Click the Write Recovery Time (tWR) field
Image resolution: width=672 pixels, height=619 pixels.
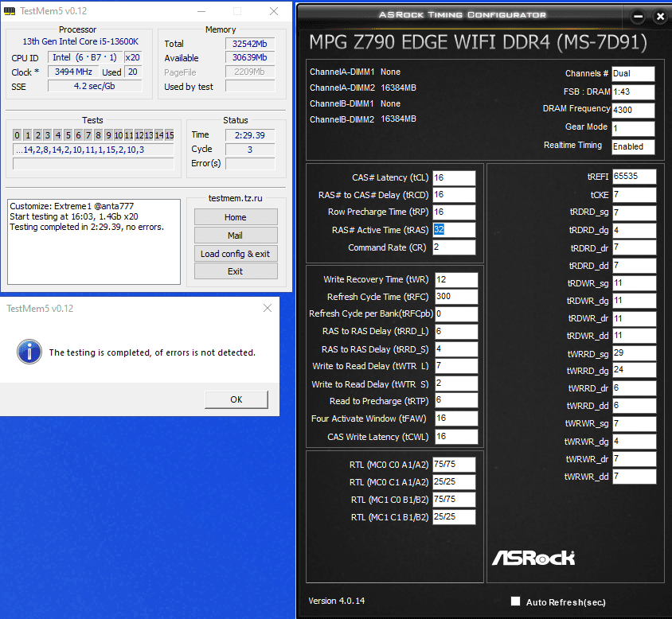pos(456,280)
